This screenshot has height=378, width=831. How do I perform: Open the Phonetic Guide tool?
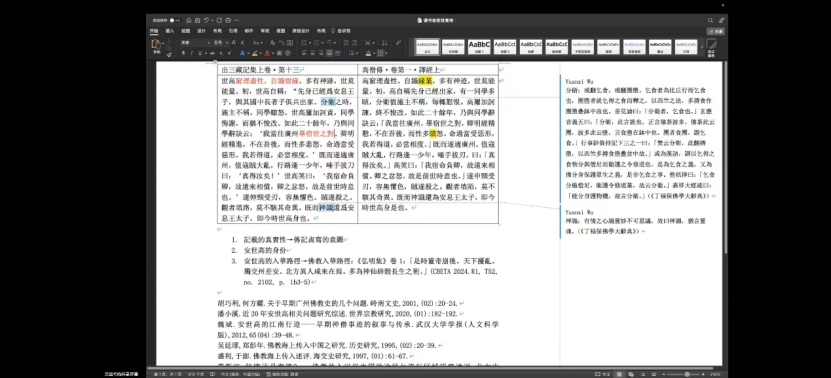point(281,42)
